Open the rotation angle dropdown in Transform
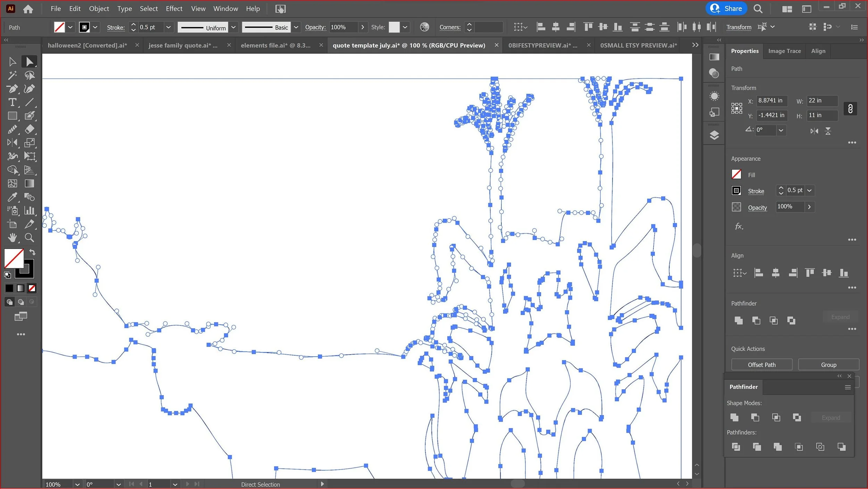The height and width of the screenshot is (489, 868). (x=781, y=130)
